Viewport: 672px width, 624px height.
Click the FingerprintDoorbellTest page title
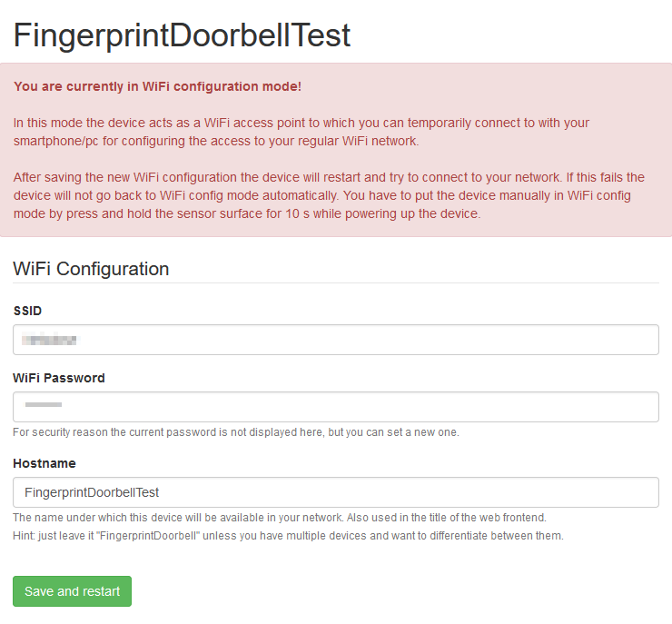coord(182,35)
